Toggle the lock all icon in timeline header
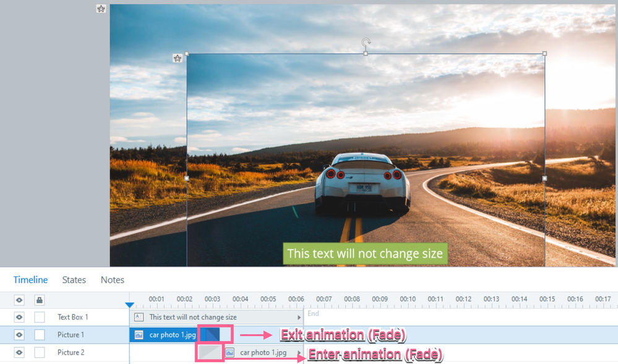Viewport: 618px width, 364px height. [40, 300]
